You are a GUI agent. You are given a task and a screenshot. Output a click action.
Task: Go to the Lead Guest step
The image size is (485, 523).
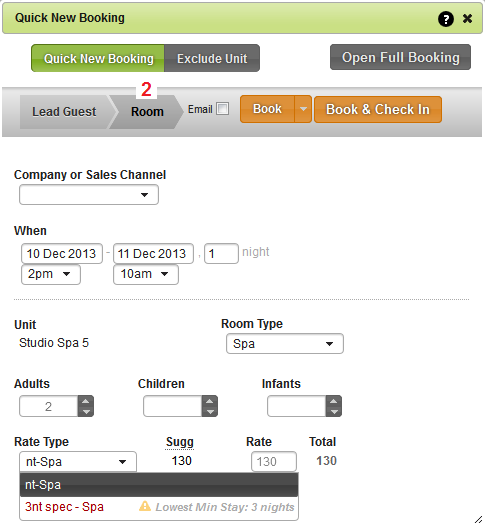(66, 112)
